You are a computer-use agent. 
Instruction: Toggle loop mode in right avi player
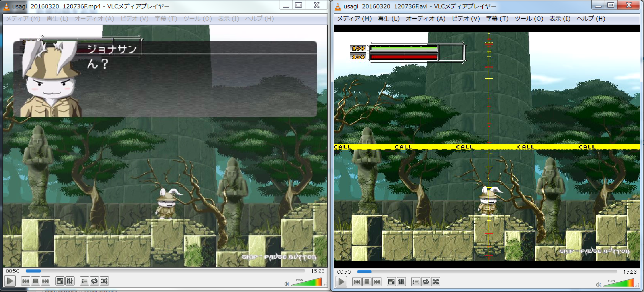tap(426, 282)
